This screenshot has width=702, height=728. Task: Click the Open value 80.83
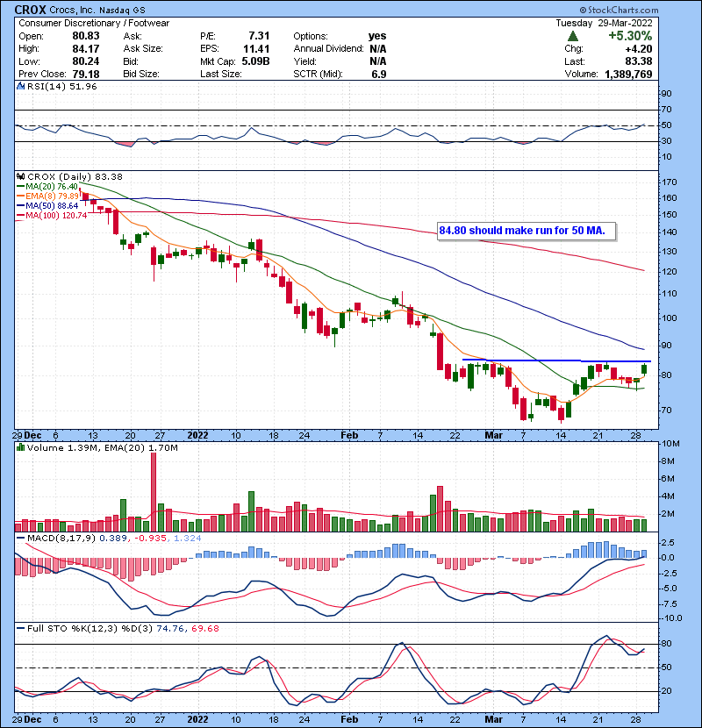coord(85,36)
